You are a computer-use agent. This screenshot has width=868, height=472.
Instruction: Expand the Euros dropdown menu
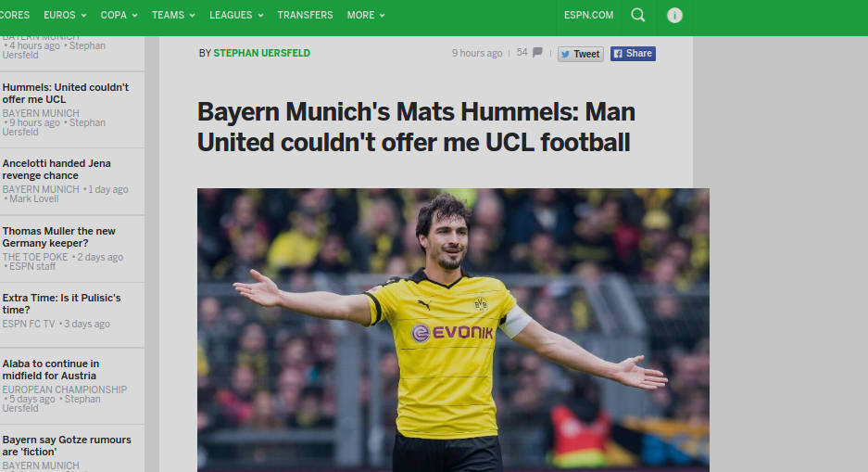65,15
